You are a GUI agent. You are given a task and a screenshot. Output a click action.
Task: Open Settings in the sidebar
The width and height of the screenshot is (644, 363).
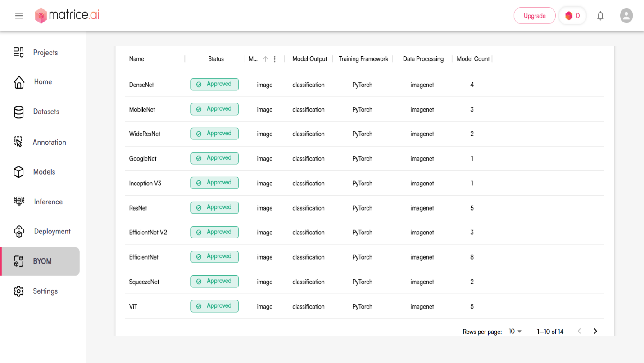45,291
